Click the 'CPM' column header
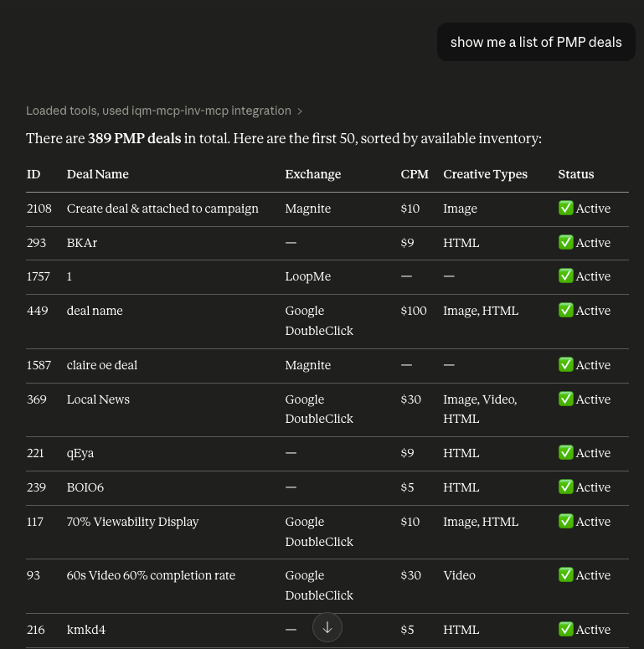 pos(415,174)
